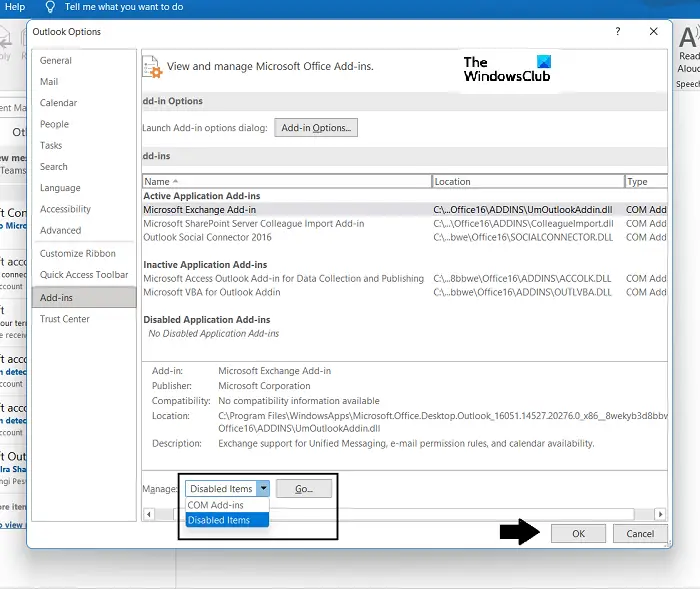Click the Go button

tap(304, 489)
